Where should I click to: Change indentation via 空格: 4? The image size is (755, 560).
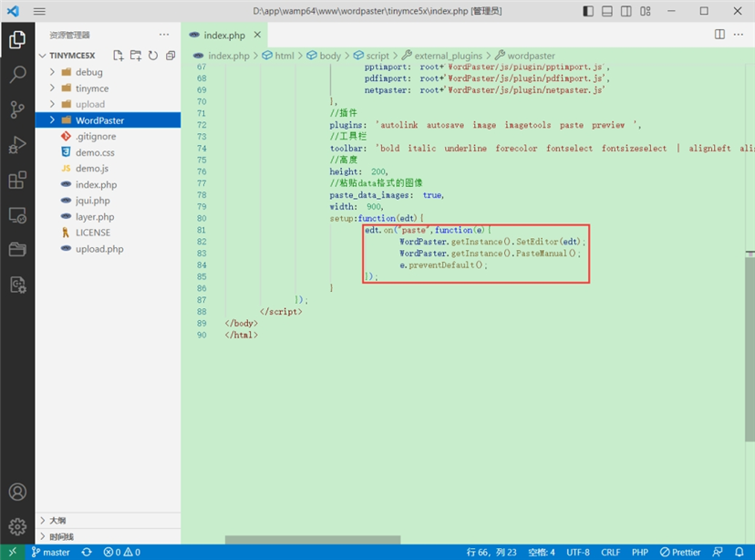[x=542, y=552]
